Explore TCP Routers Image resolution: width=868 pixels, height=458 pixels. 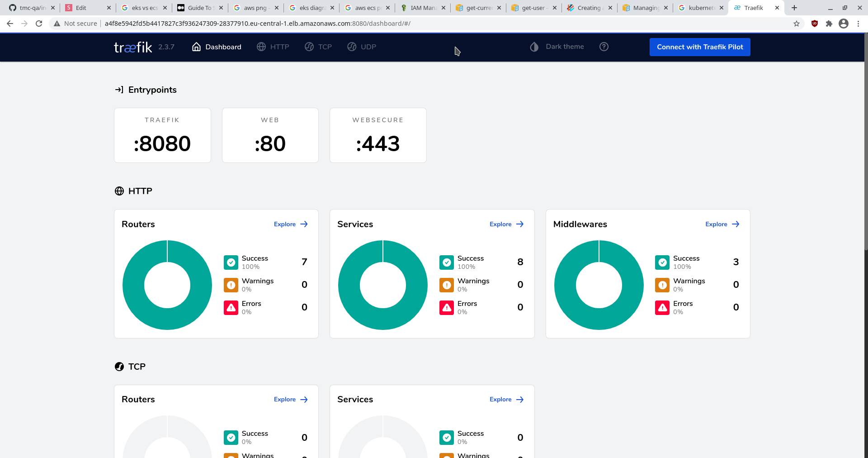coord(291,399)
